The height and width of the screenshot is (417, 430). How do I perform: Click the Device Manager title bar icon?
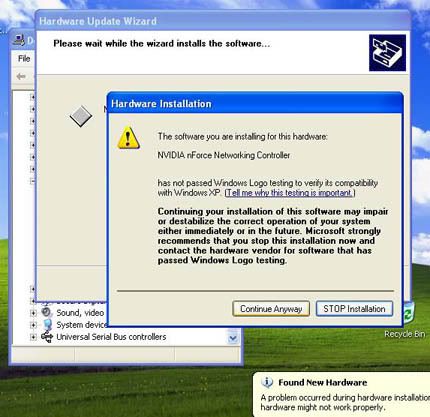pyautogui.click(x=19, y=40)
